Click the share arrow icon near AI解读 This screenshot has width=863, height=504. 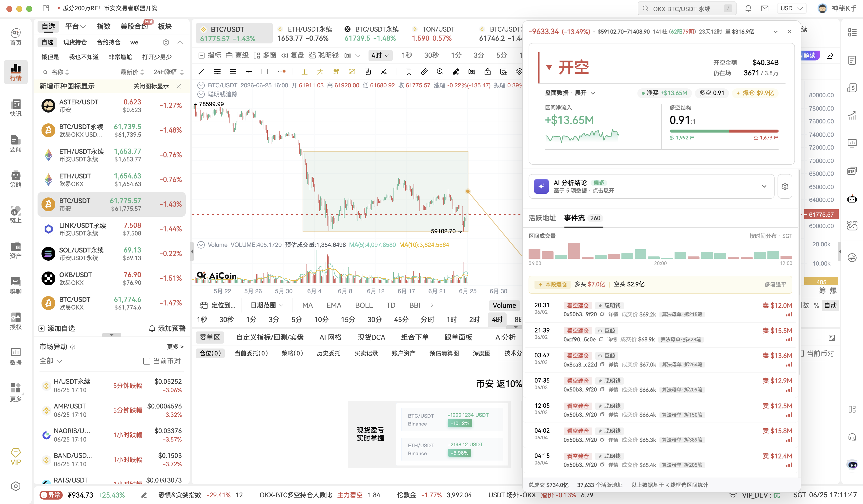pyautogui.click(x=830, y=56)
